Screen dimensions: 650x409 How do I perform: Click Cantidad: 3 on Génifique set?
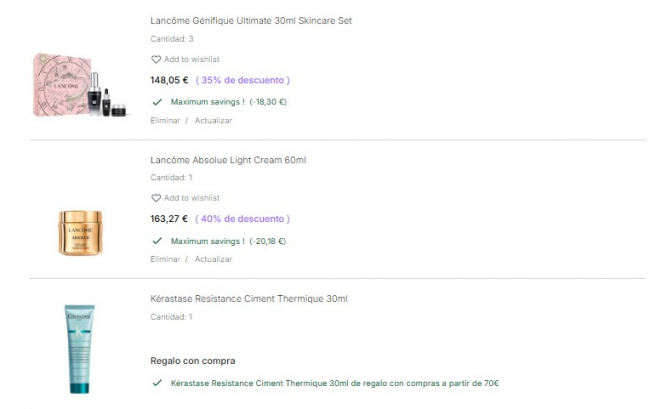click(x=171, y=39)
